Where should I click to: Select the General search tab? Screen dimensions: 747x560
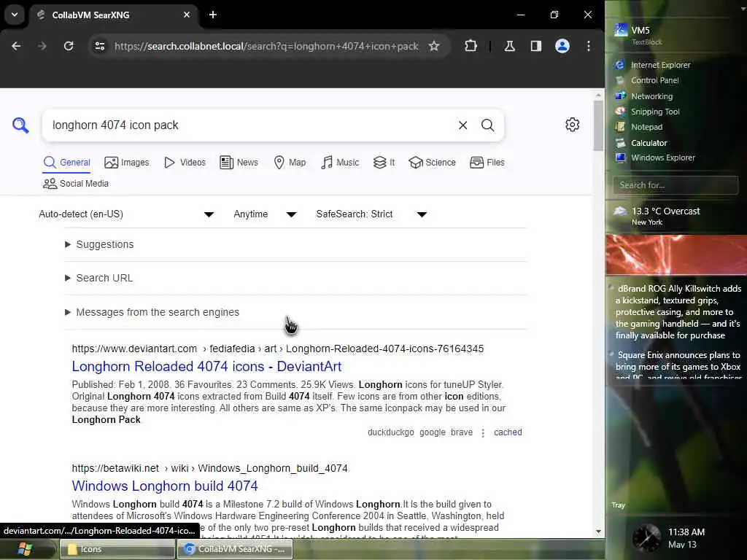coord(66,163)
